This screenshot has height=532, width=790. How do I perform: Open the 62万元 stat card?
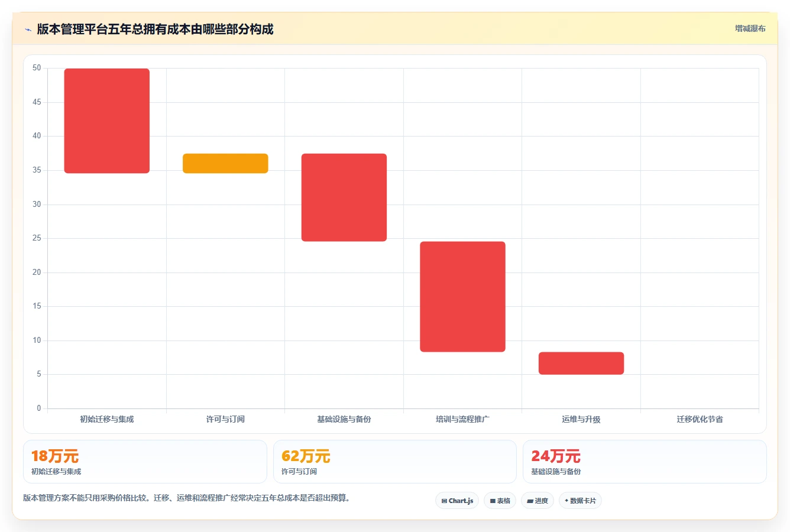tap(395, 462)
